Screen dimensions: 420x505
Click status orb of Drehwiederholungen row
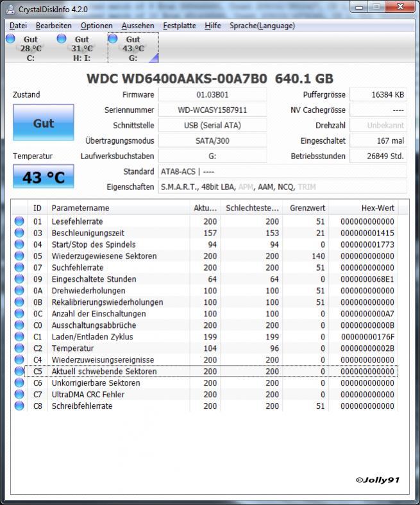(19, 291)
